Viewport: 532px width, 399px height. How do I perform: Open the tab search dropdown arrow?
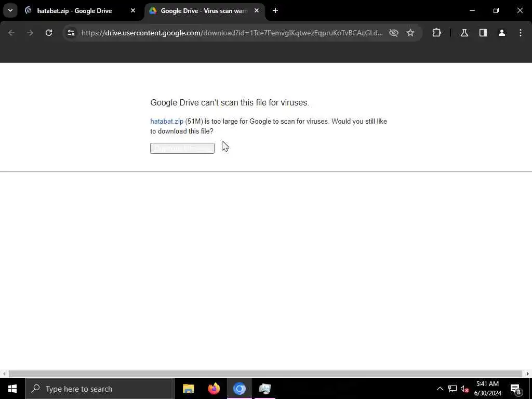pos(10,10)
